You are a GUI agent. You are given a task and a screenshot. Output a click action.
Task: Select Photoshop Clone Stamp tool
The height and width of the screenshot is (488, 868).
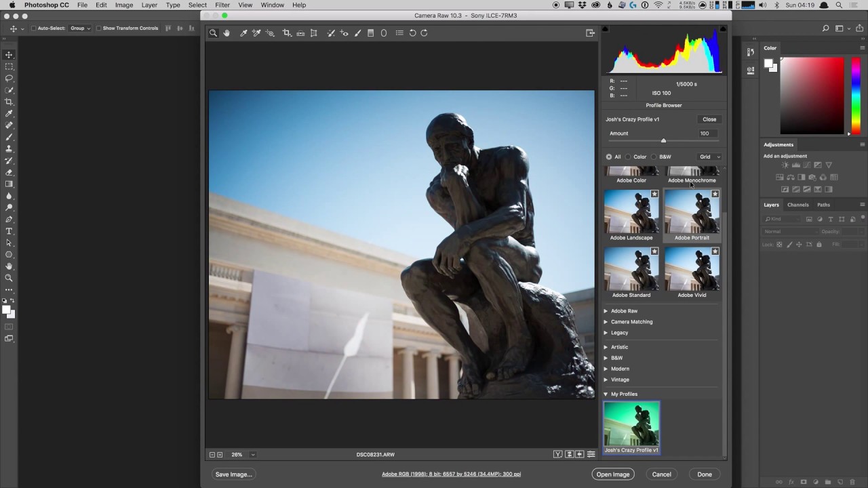point(9,148)
